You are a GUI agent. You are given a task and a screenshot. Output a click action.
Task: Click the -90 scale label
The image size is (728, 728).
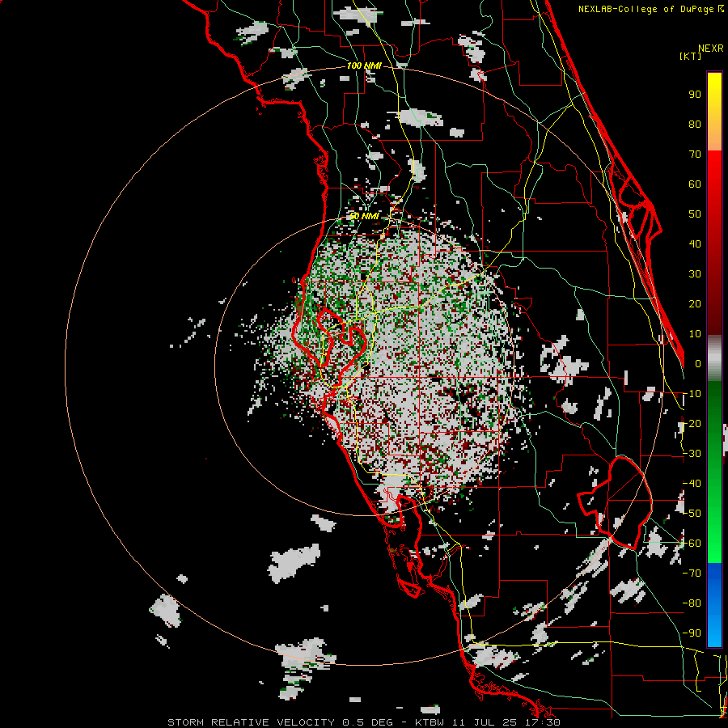click(692, 633)
